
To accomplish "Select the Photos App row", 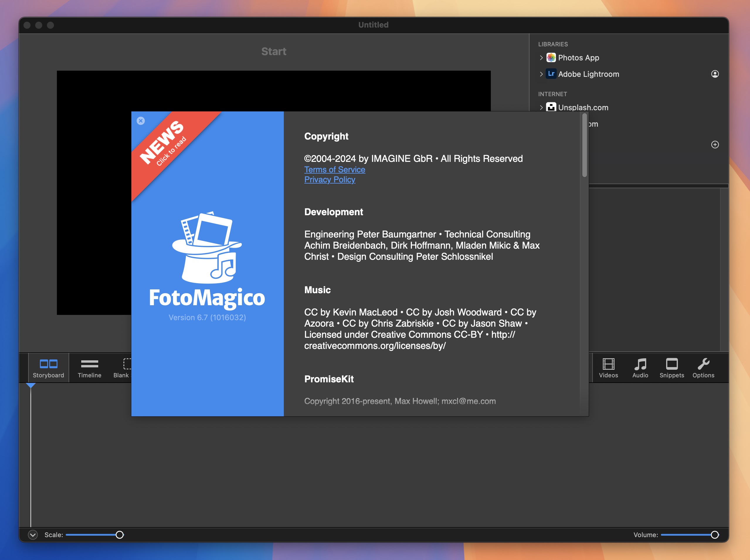I will pos(629,58).
